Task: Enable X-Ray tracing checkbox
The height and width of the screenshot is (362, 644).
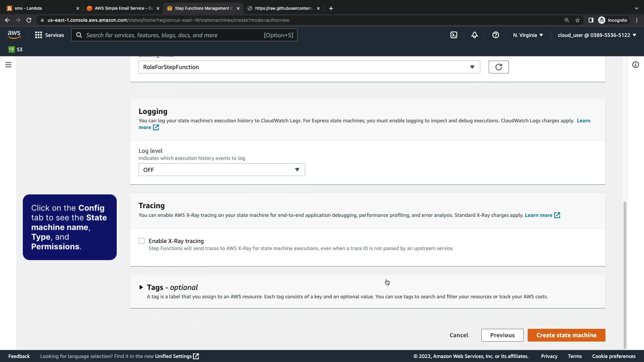Action: [x=142, y=241]
